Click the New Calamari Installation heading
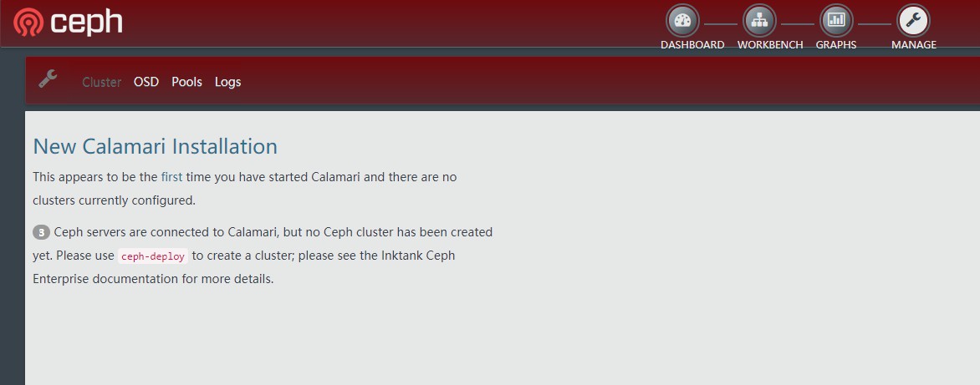Screen dimensions: 980x385 point(155,146)
